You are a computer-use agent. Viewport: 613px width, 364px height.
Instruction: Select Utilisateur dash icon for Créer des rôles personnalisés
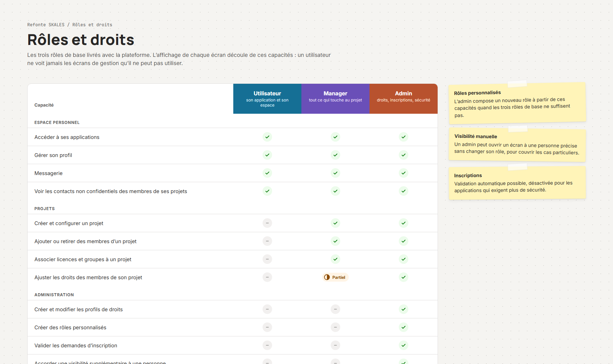coord(267,327)
